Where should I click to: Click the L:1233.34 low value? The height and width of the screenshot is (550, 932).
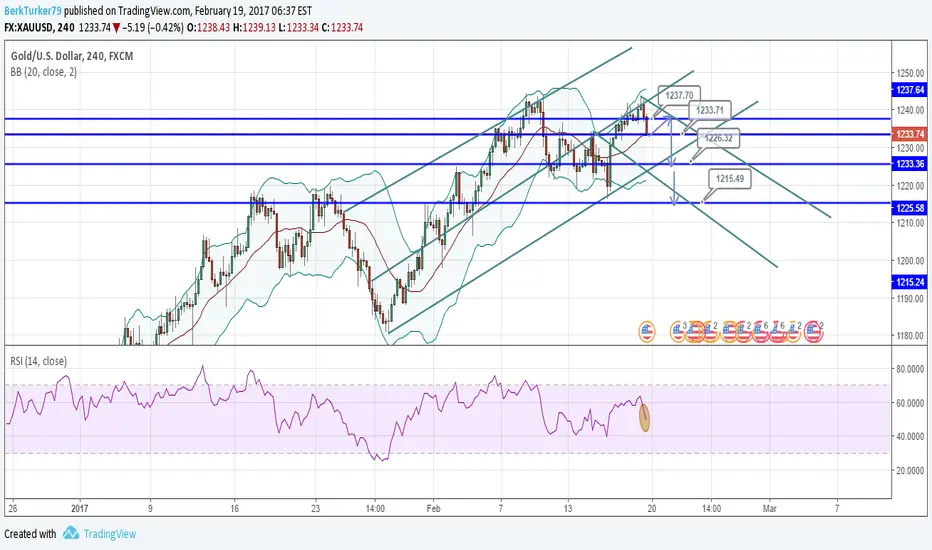click(299, 27)
